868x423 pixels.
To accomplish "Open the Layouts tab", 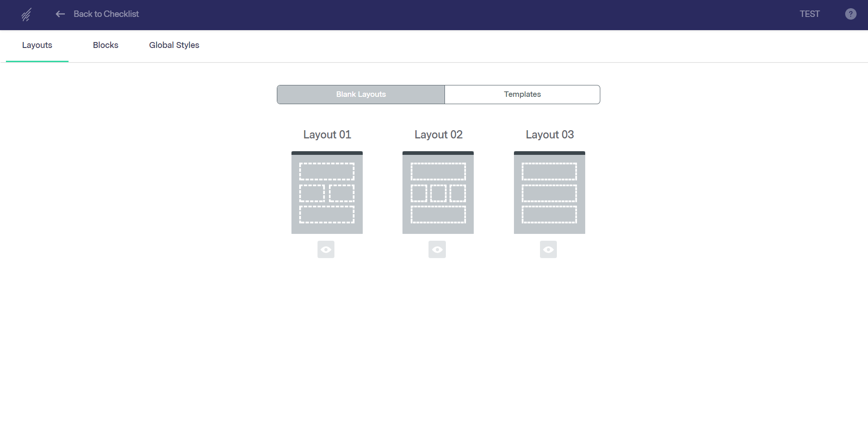I will click(x=37, y=45).
